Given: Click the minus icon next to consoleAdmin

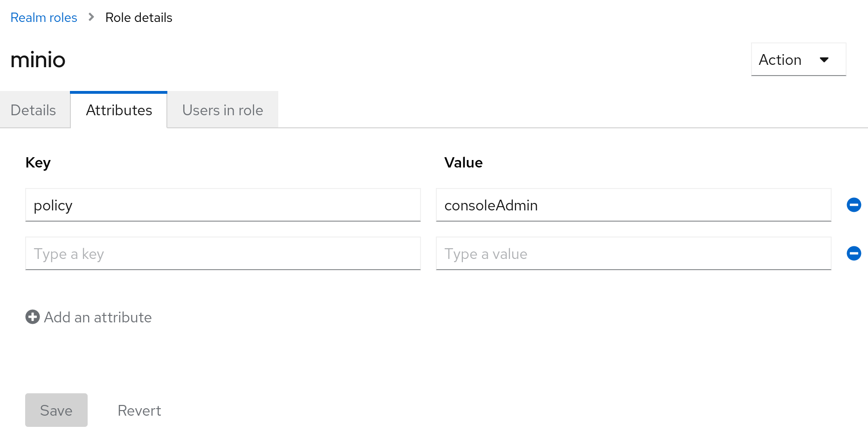Looking at the screenshot, I should point(854,205).
